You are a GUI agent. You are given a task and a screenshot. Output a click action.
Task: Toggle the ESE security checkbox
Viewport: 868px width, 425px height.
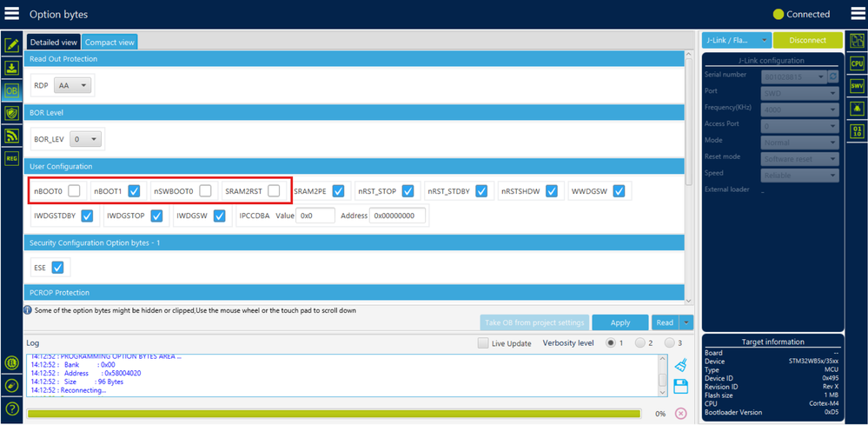point(57,268)
